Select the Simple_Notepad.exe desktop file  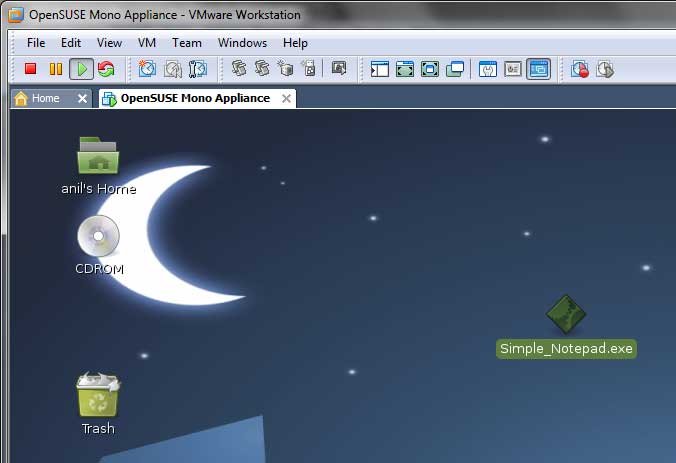[566, 315]
